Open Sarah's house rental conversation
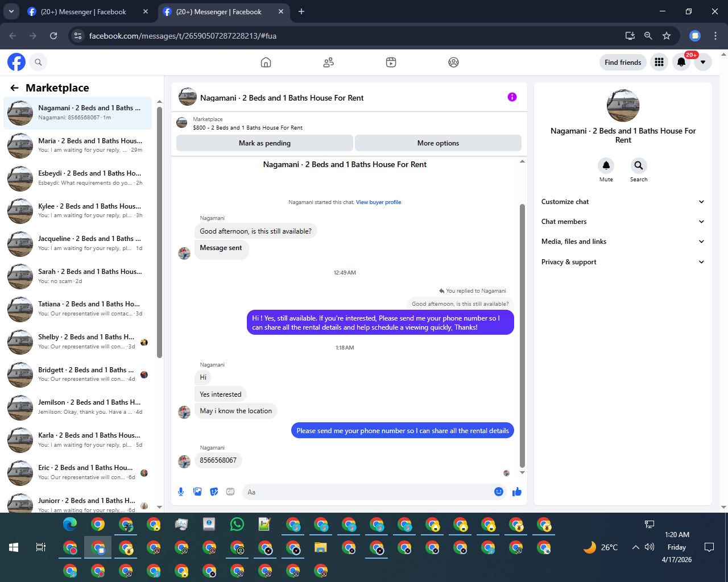This screenshot has width=728, height=582. tap(78, 276)
